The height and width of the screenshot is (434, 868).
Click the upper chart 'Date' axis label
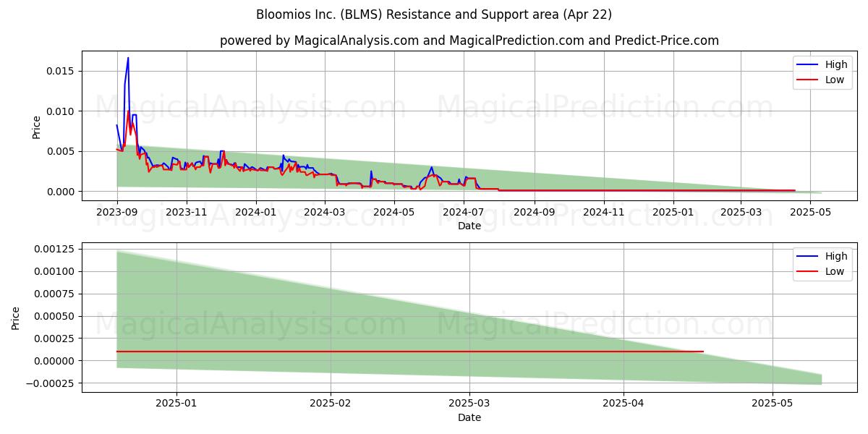click(x=469, y=226)
